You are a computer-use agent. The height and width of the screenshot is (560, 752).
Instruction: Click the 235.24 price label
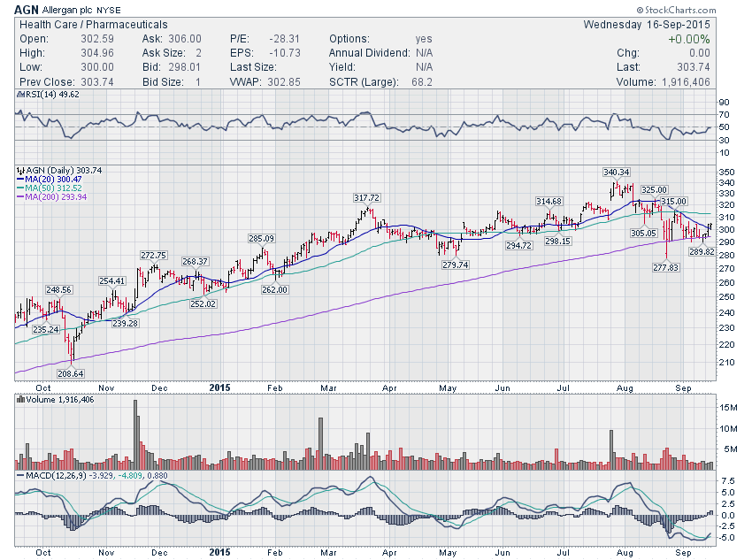coord(46,330)
